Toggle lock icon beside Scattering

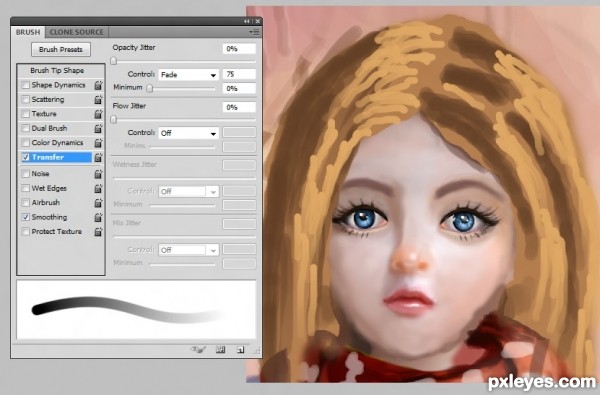pyautogui.click(x=98, y=100)
